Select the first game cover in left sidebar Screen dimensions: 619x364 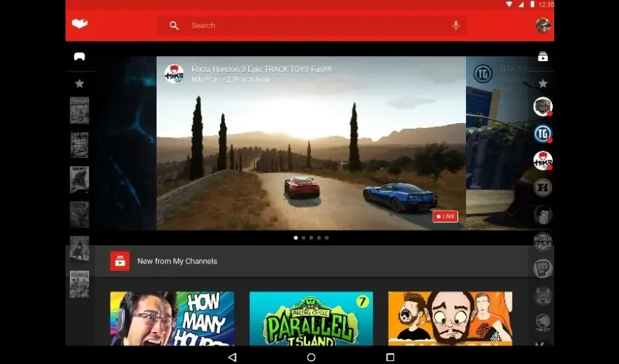[79, 110]
